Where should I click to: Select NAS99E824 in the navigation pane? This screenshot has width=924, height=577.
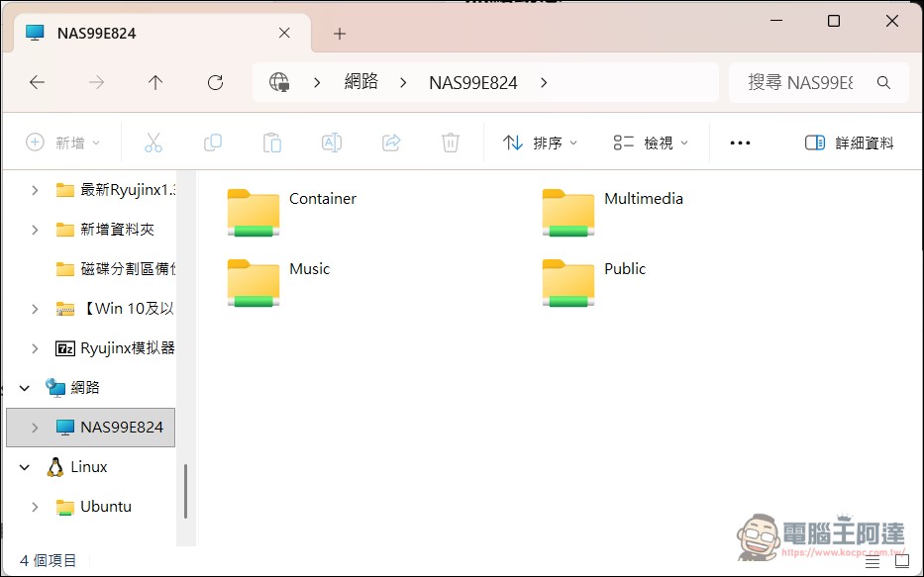91,428
